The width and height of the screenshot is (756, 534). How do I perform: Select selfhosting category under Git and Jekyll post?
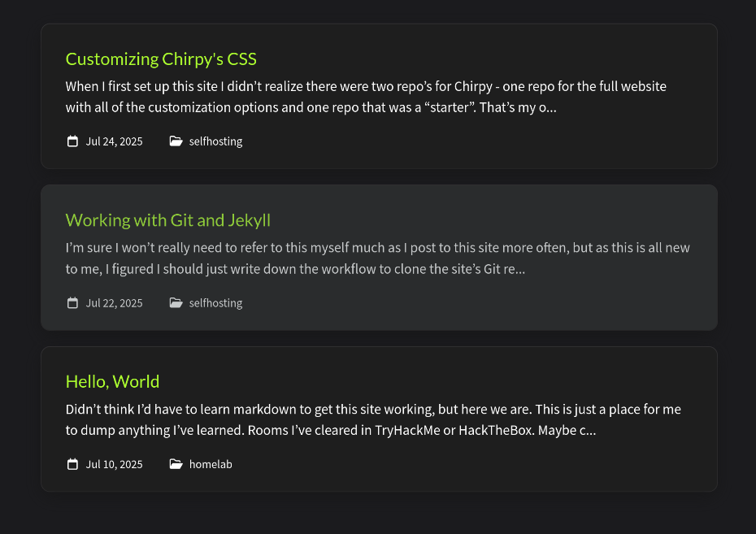point(215,302)
